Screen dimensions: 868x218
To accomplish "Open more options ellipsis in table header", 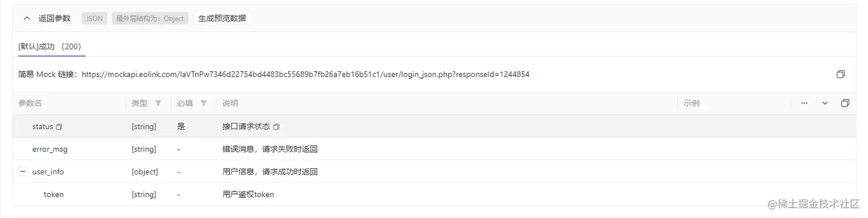I will click(804, 103).
